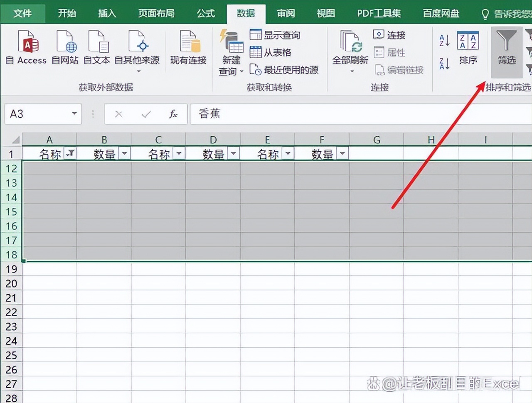Open filter dropdown on column B 数量 header
This screenshot has width=532, height=403.
[125, 153]
